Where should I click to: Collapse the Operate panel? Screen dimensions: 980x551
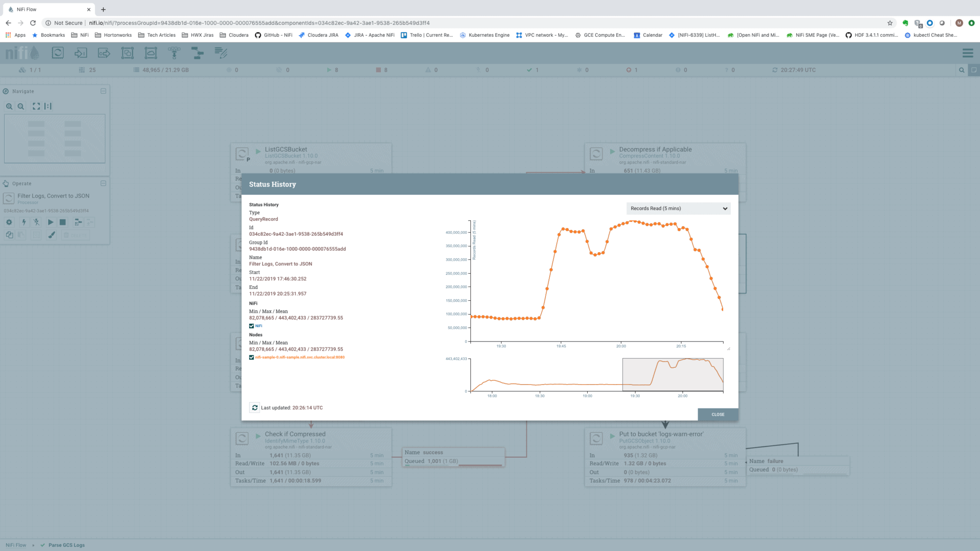(103, 183)
